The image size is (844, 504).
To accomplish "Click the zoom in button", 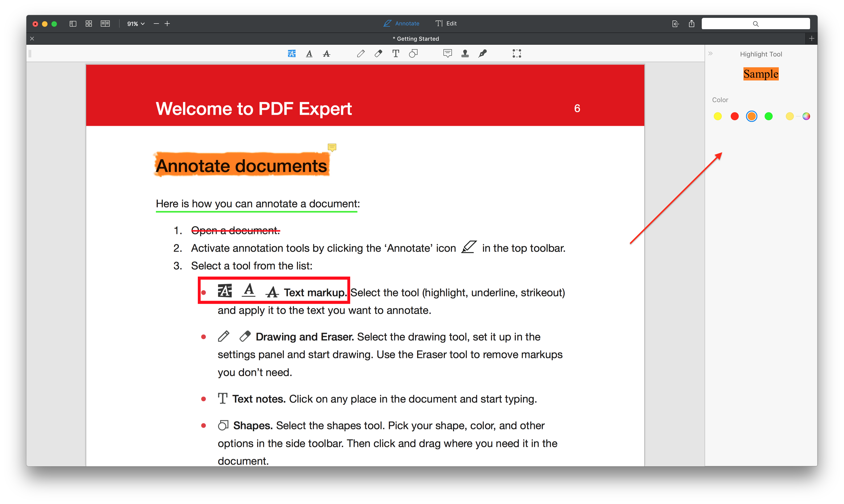I will pos(167,23).
